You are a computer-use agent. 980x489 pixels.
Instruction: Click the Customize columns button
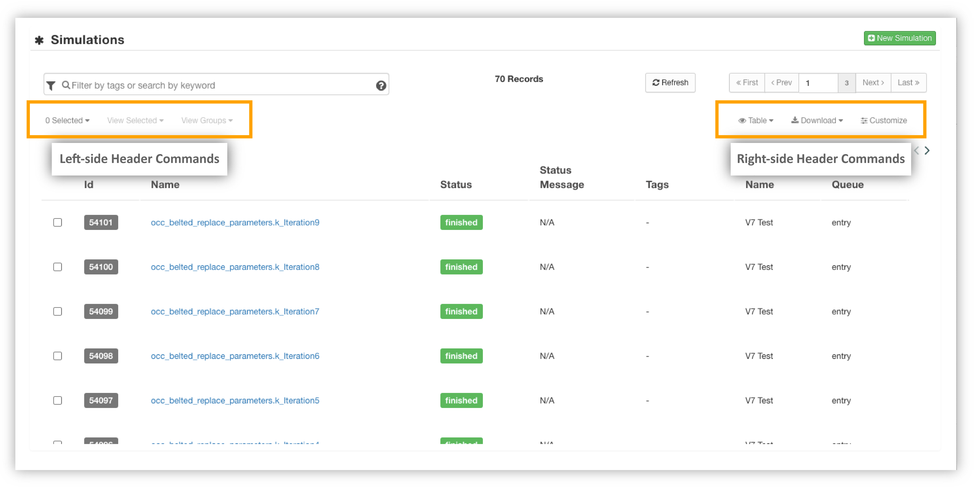884,121
